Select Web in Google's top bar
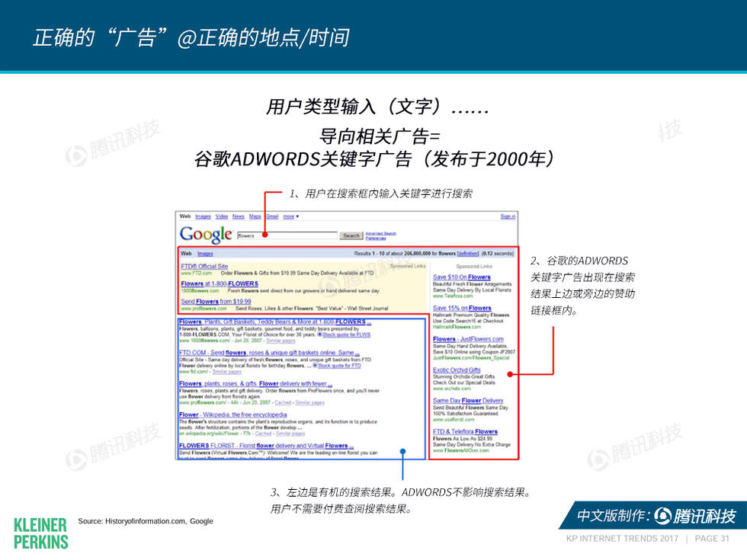Screen dimensions: 747x560 tap(184, 216)
